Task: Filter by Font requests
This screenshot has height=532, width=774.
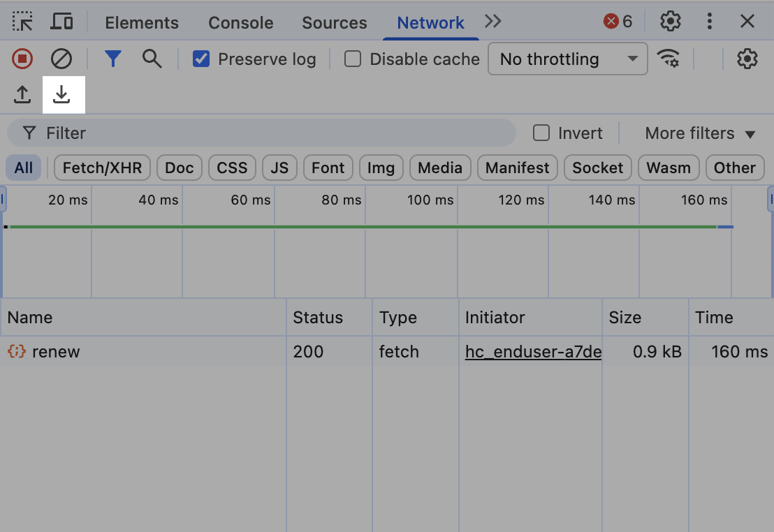Action: [328, 168]
